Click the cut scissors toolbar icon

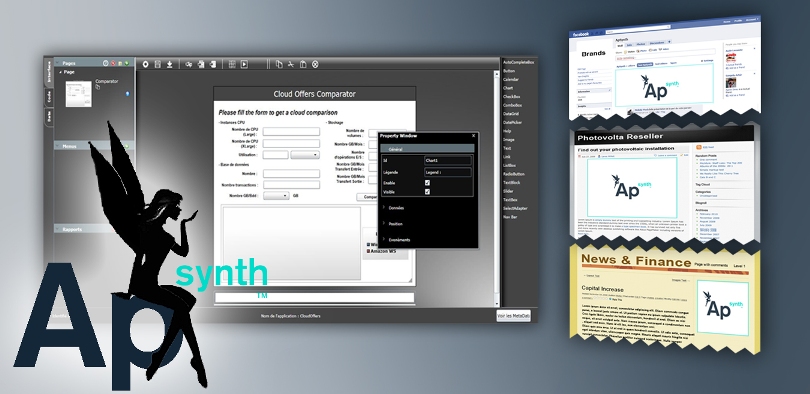291,64
